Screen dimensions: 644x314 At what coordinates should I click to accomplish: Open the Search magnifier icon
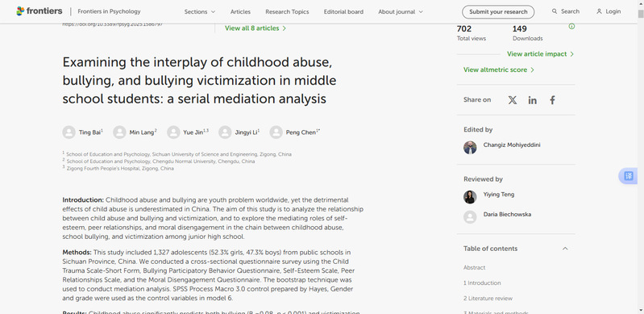pos(555,11)
